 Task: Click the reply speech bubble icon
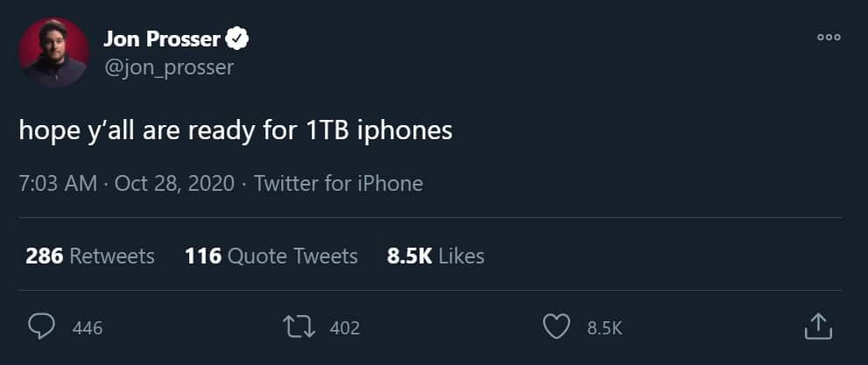(x=41, y=327)
